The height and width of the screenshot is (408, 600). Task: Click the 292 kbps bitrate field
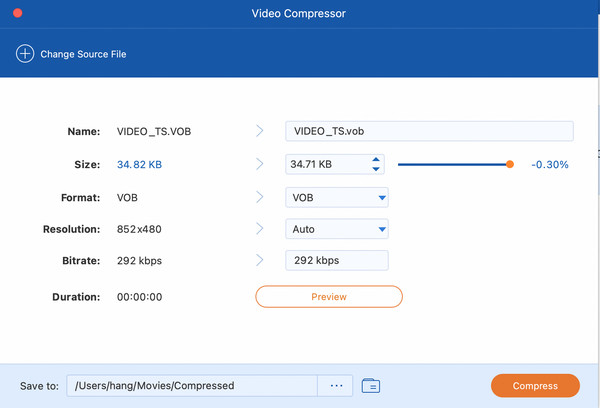tap(337, 260)
